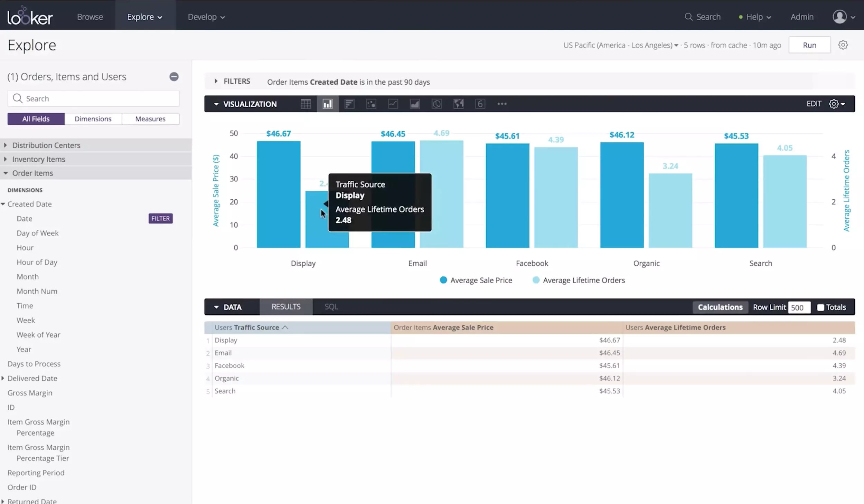Open more visualization types menu

pos(501,104)
